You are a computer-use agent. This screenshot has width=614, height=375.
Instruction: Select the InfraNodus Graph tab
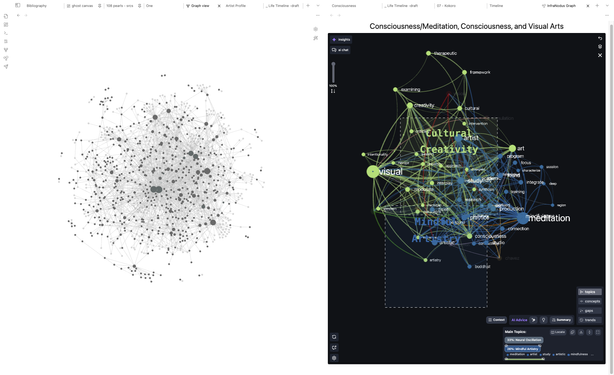[559, 6]
